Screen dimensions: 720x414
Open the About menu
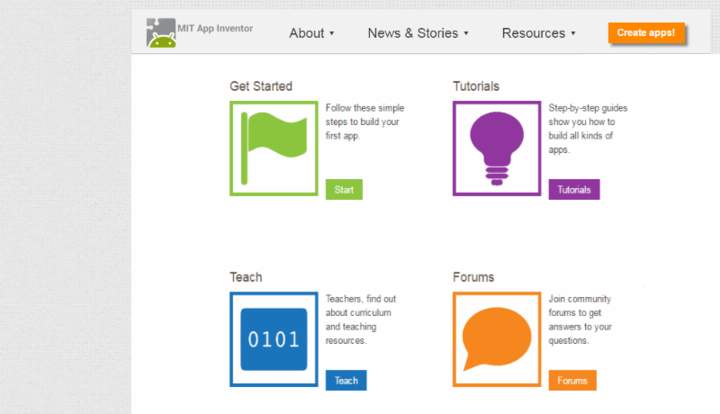306,33
